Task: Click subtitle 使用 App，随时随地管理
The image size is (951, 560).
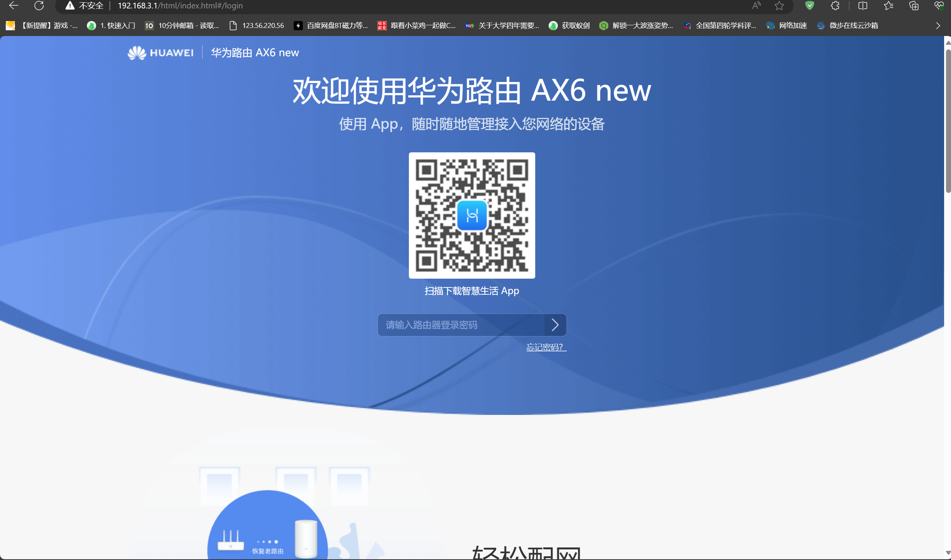Action: click(x=472, y=124)
